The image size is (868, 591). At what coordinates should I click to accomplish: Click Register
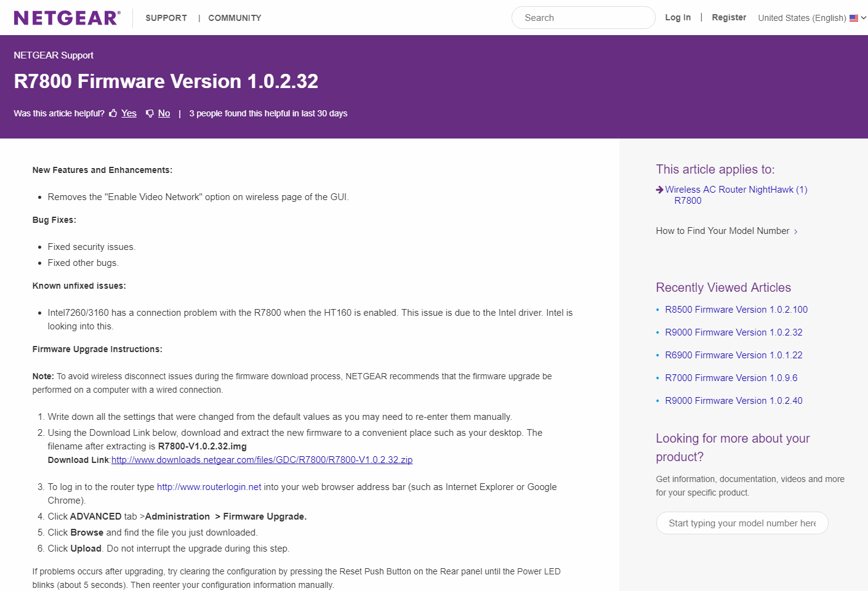729,17
